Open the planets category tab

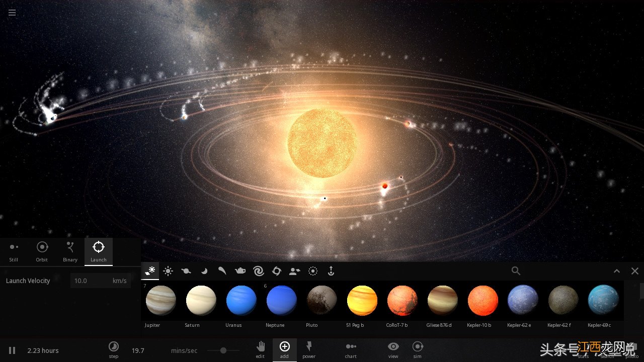pos(150,271)
